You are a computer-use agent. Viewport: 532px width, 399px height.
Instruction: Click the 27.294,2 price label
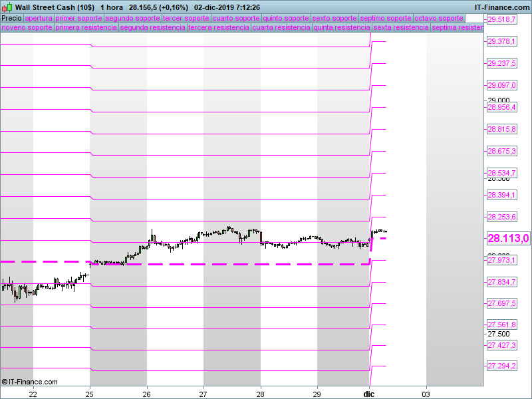coord(501,366)
